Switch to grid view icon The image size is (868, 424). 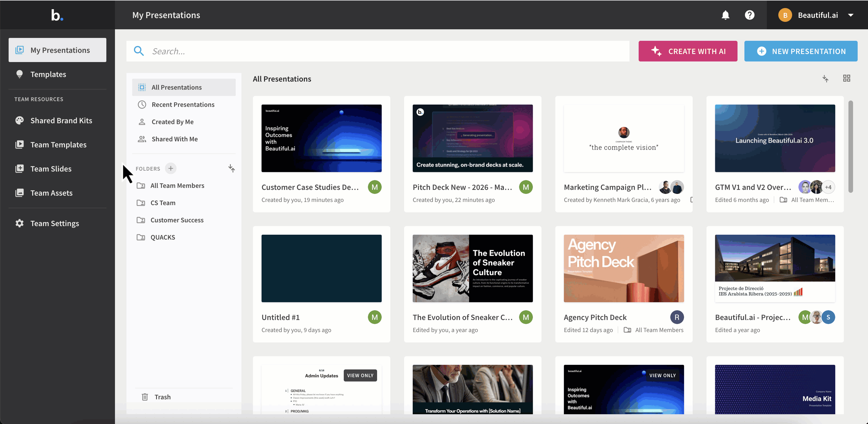(x=846, y=78)
